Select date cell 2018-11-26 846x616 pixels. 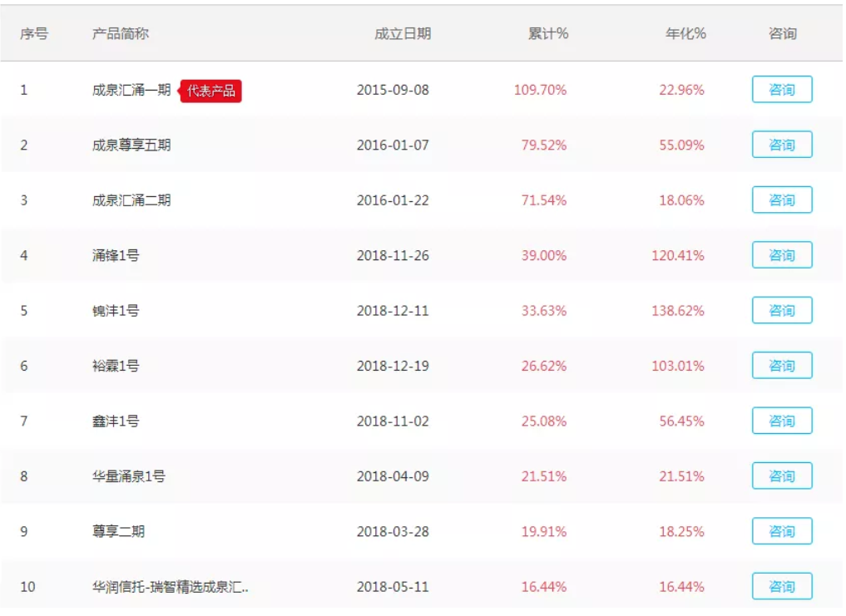[393, 255]
